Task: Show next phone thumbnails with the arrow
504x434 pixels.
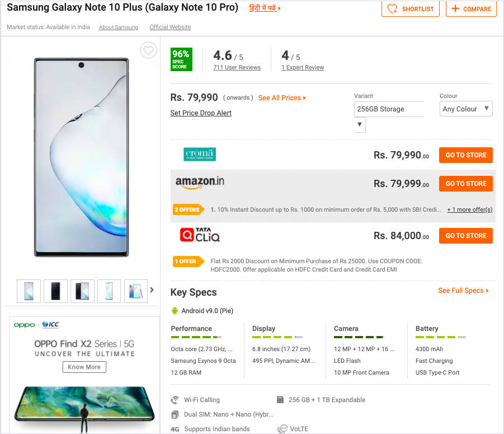Action: tap(152, 290)
